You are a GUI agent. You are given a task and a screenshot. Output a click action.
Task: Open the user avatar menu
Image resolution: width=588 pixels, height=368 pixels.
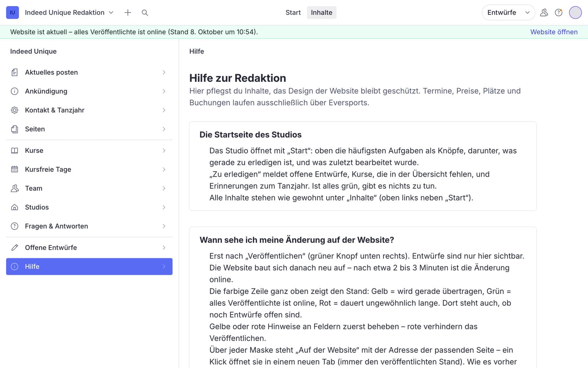pyautogui.click(x=576, y=13)
